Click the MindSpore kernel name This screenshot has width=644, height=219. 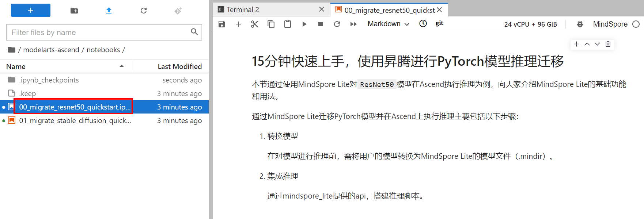click(610, 24)
